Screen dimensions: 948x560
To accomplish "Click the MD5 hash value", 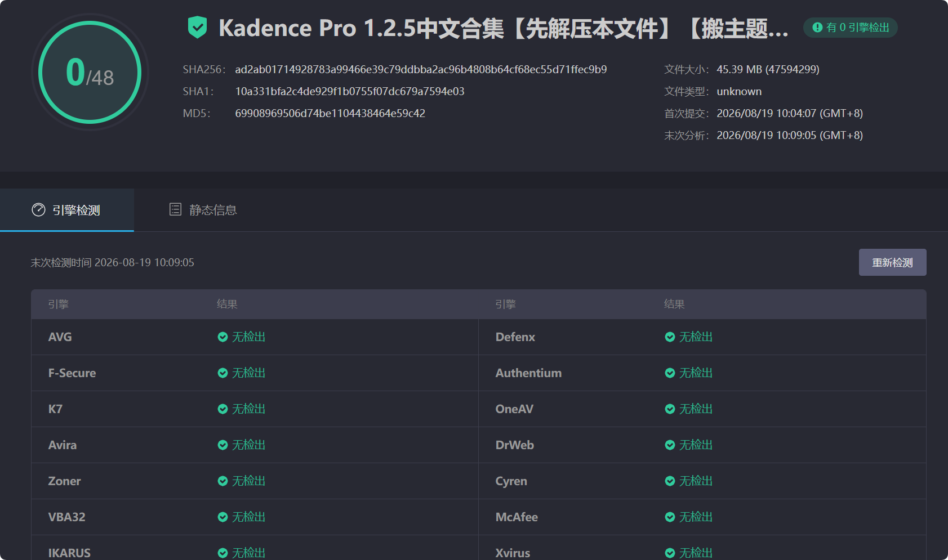I will click(x=330, y=113).
